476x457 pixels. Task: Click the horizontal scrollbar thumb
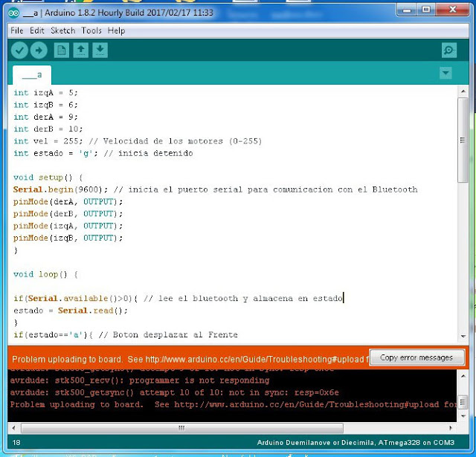point(181,428)
